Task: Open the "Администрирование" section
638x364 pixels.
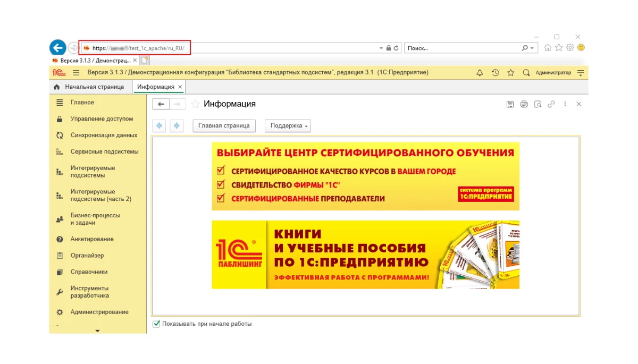Action: pos(98,312)
